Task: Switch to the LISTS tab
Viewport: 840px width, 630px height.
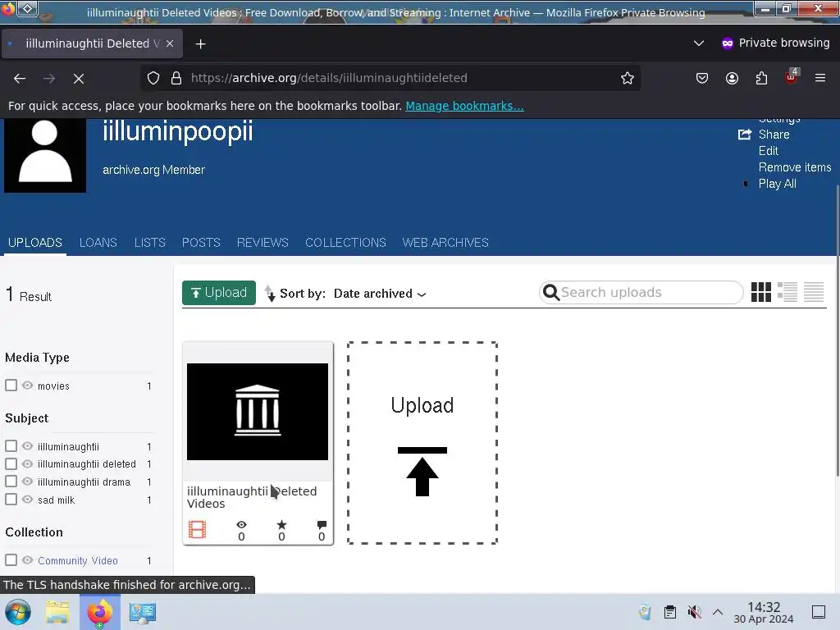Action: pyautogui.click(x=150, y=243)
